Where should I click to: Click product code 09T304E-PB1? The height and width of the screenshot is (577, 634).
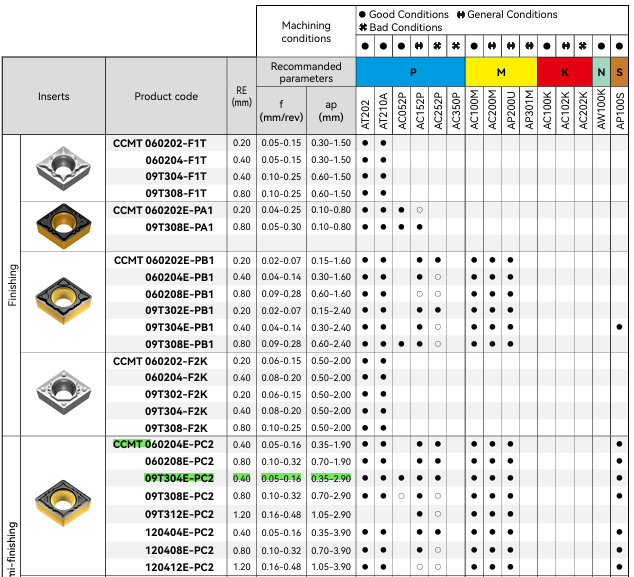pos(179,327)
